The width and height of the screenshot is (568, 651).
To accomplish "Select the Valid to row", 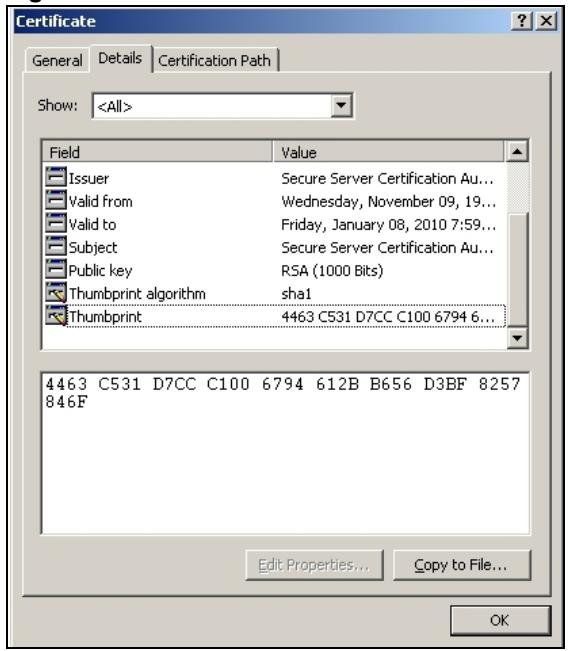I will (x=274, y=225).
